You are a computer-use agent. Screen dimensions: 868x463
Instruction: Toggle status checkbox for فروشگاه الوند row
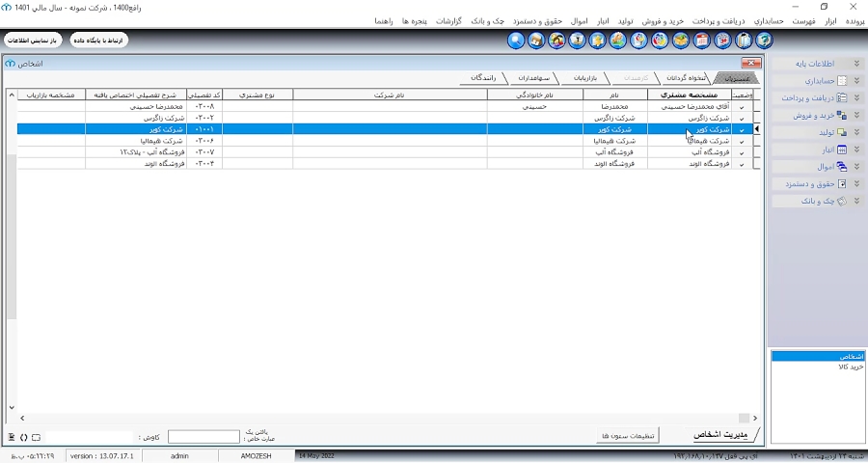[742, 165]
